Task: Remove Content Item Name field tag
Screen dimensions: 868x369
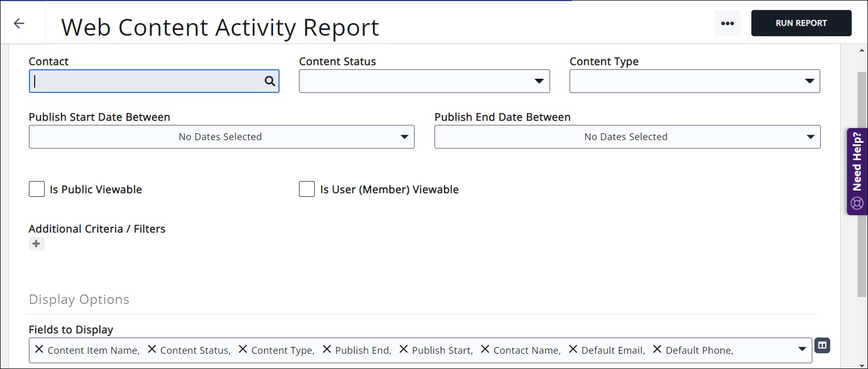Action: 39,349
